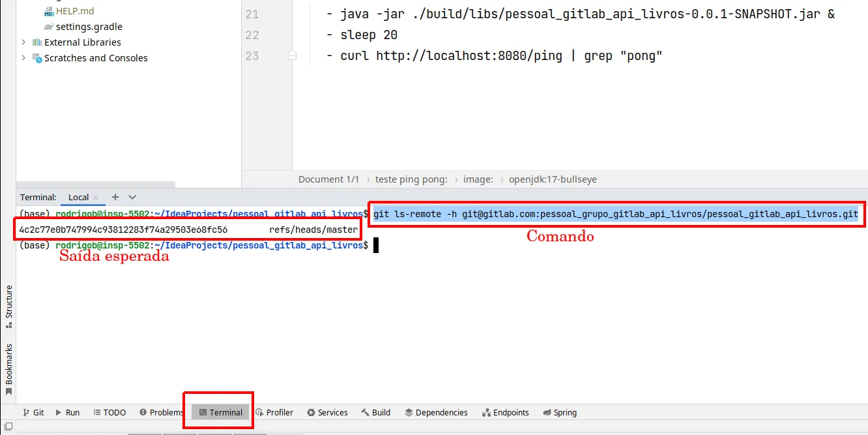Click the settings.gradle elephant icon

pyautogui.click(x=49, y=27)
